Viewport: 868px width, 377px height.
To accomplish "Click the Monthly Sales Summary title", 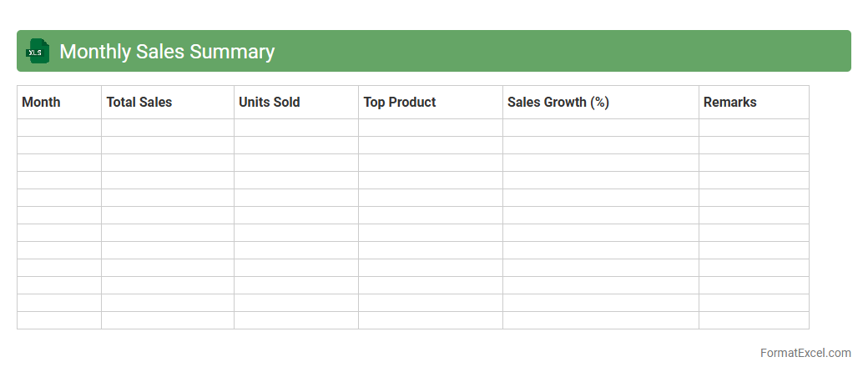I will click(167, 52).
